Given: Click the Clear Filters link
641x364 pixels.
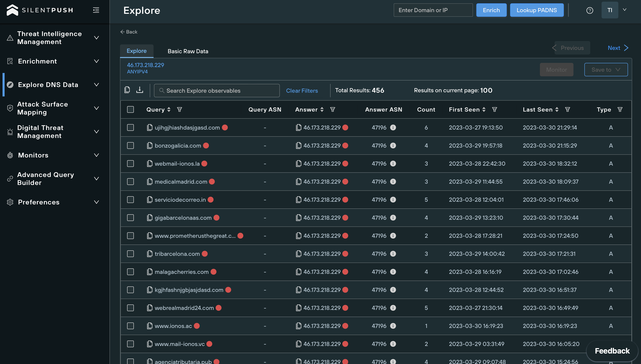Looking at the screenshot, I should click(x=302, y=90).
